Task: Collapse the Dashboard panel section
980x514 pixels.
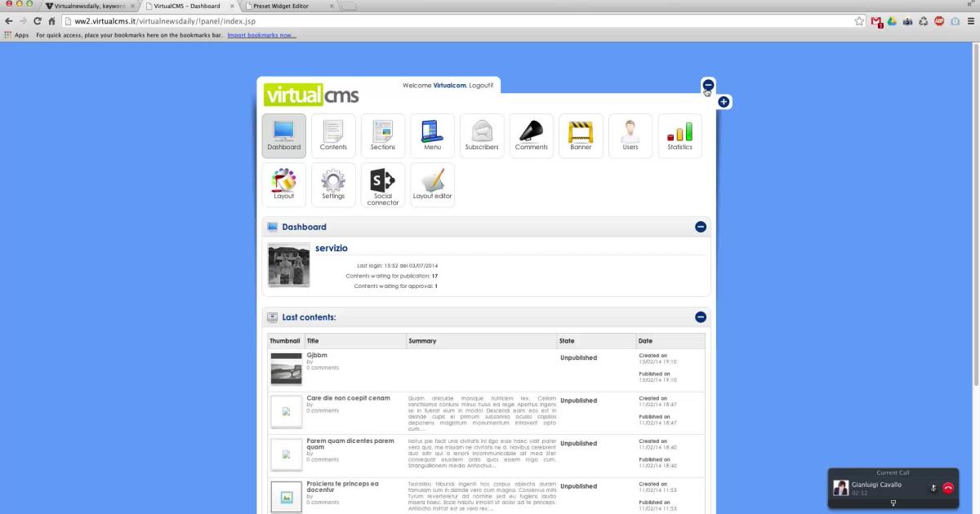Action: click(700, 227)
